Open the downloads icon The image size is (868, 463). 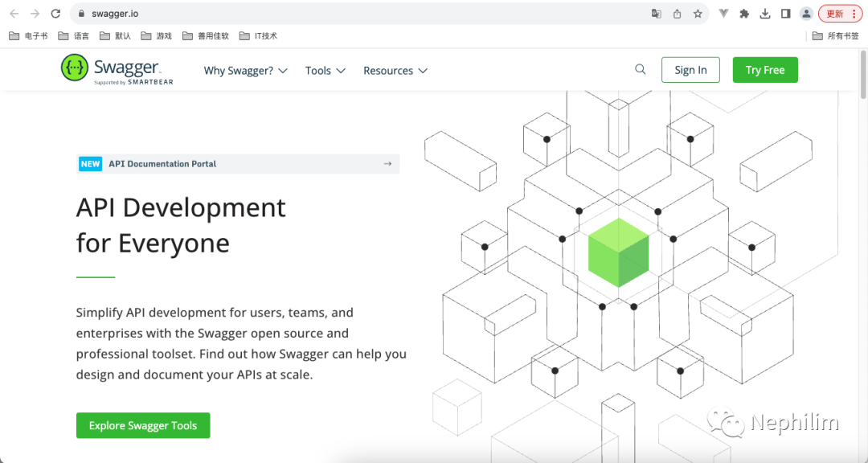765,14
